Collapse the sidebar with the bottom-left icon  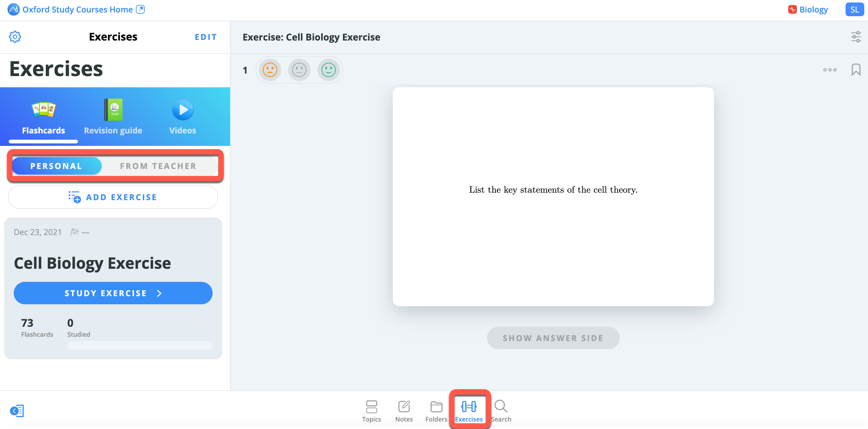click(x=17, y=411)
